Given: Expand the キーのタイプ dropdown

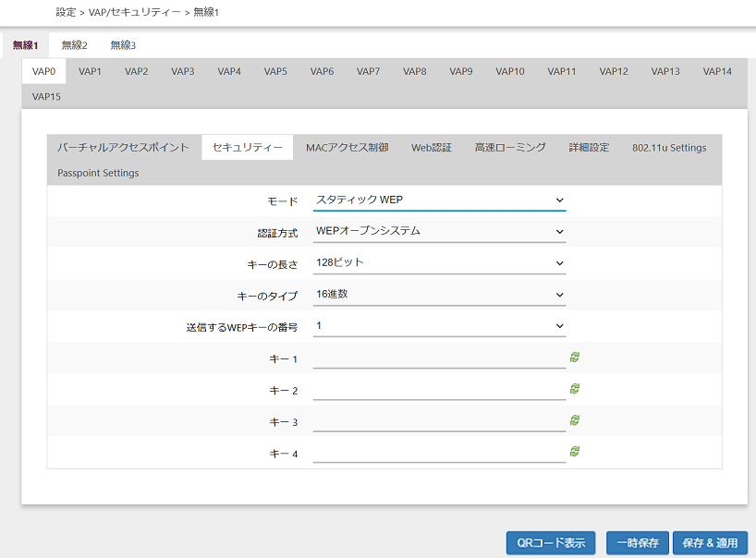Looking at the screenshot, I should [x=439, y=294].
